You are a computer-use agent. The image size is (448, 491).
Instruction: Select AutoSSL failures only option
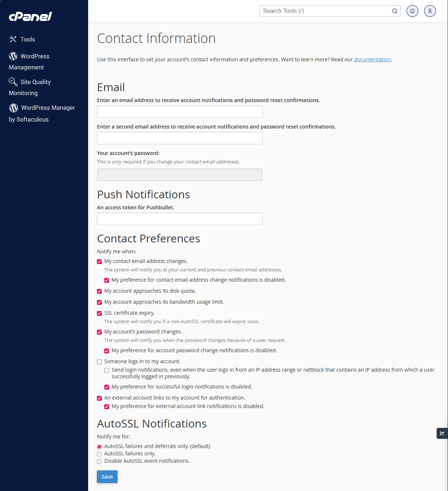click(99, 454)
